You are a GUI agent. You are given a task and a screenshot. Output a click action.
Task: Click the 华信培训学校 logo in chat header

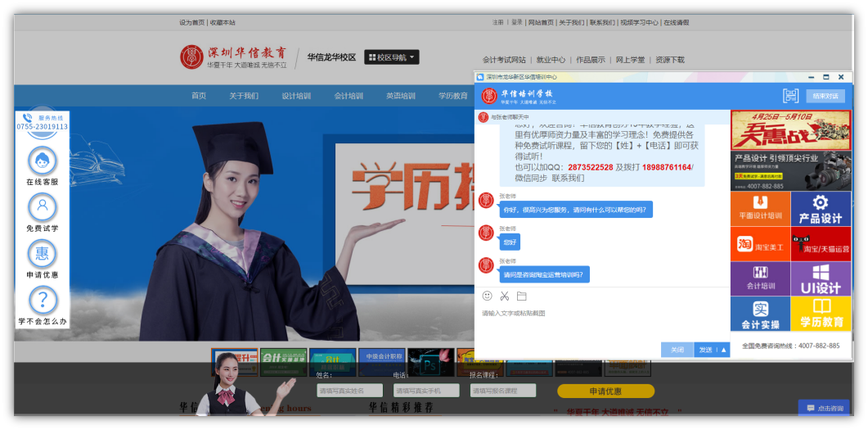point(519,95)
